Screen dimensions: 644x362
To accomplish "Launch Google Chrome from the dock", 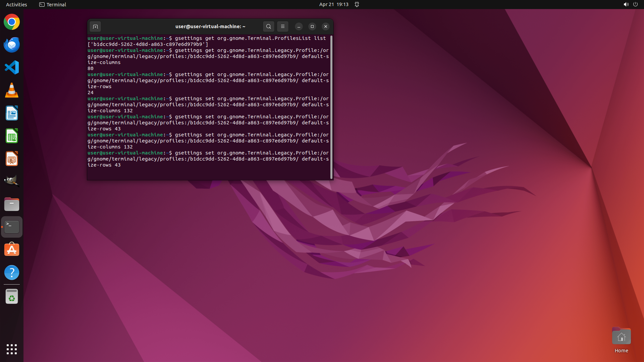I will [12, 22].
